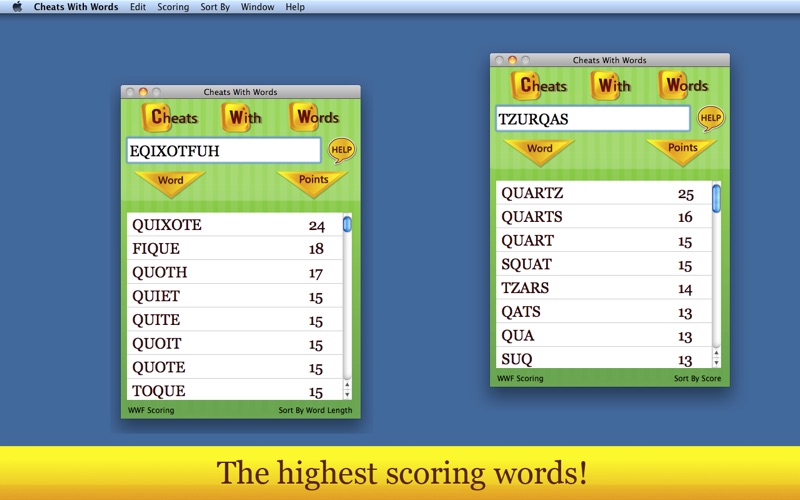The image size is (800, 500).
Task: Select the QUIET result row
Action: (235, 296)
